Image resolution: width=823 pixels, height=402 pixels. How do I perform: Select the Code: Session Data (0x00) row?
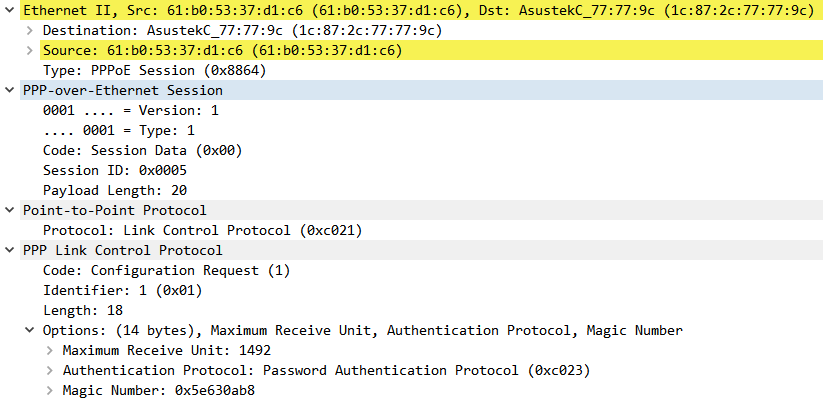(142, 150)
